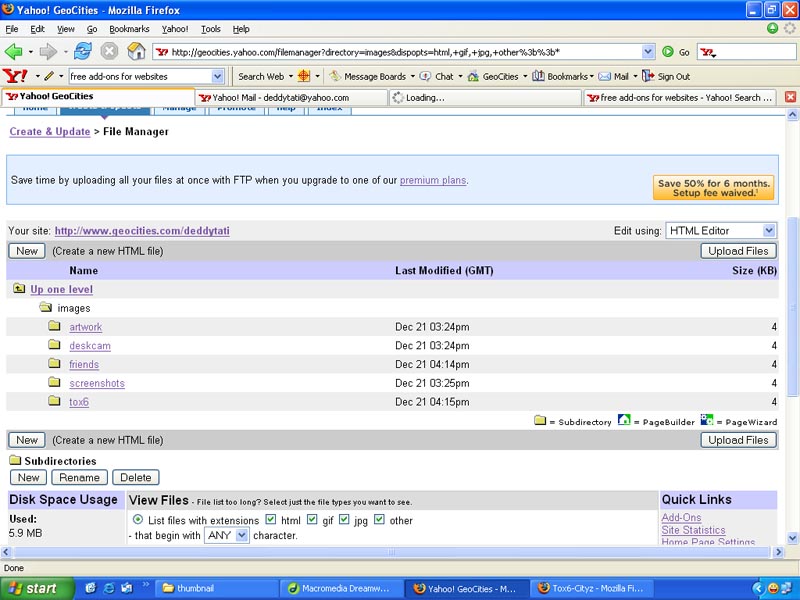Go back with the green Back arrow

click(13, 52)
